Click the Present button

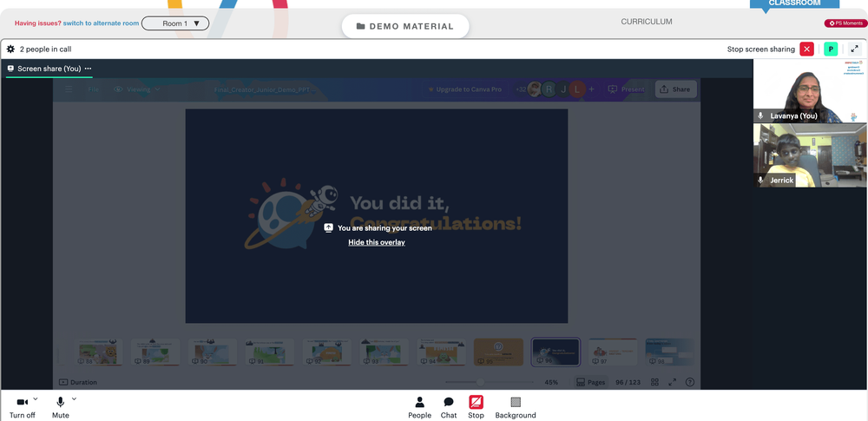(x=626, y=89)
